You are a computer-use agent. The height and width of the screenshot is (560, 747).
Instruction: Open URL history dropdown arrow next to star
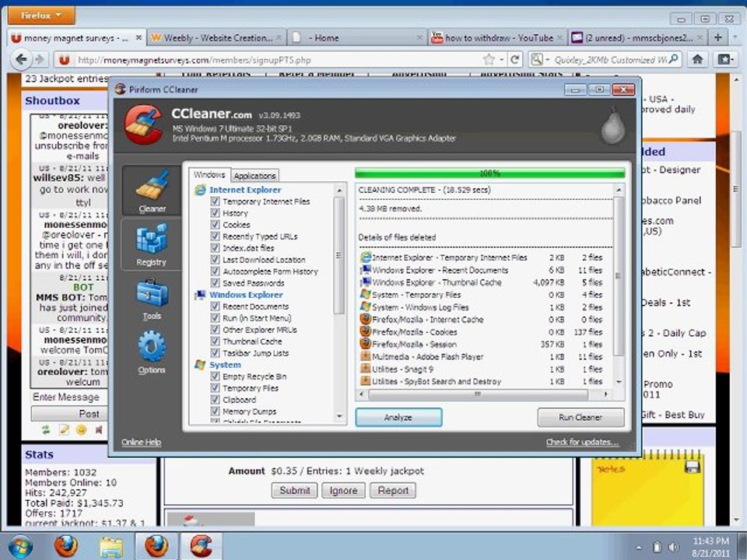tap(502, 60)
